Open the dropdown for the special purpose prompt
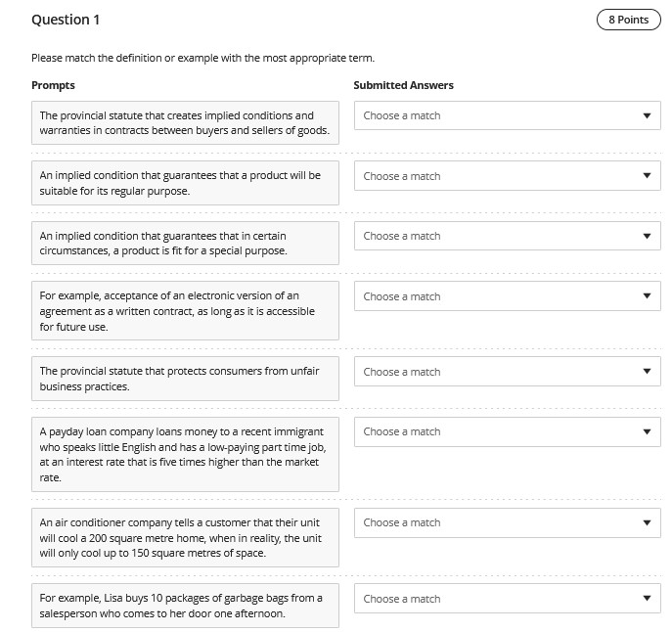 507,236
